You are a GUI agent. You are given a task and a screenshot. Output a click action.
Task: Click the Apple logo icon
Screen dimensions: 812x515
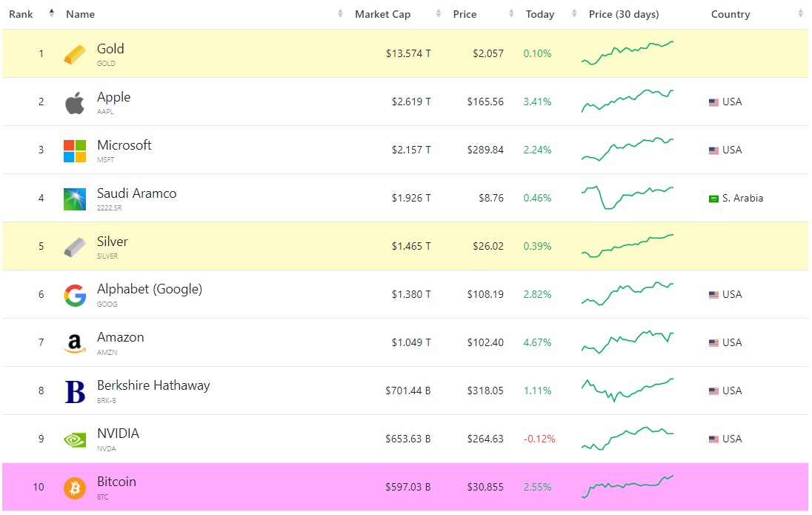tap(74, 102)
